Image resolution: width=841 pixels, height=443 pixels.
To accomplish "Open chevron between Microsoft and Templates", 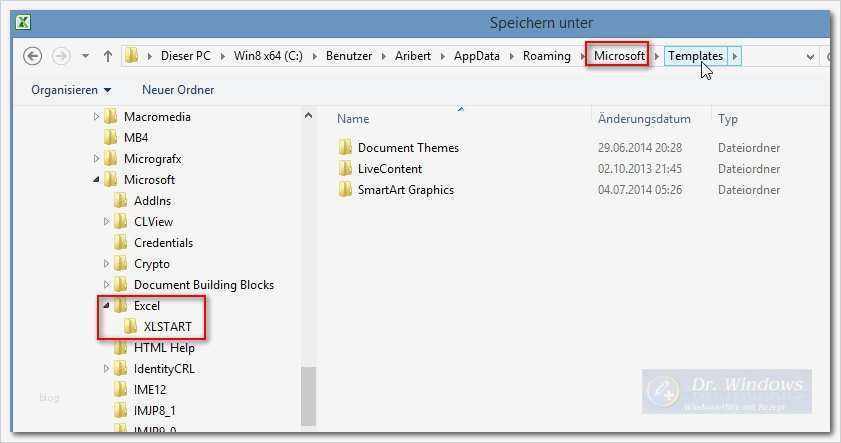I will coord(656,56).
